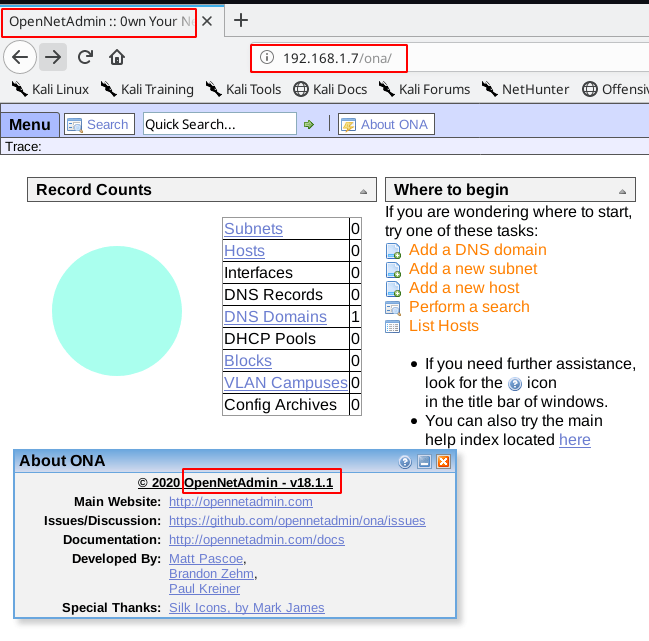This screenshot has width=649, height=641.
Task: Click the help icon in About ONA title bar
Action: [x=405, y=462]
